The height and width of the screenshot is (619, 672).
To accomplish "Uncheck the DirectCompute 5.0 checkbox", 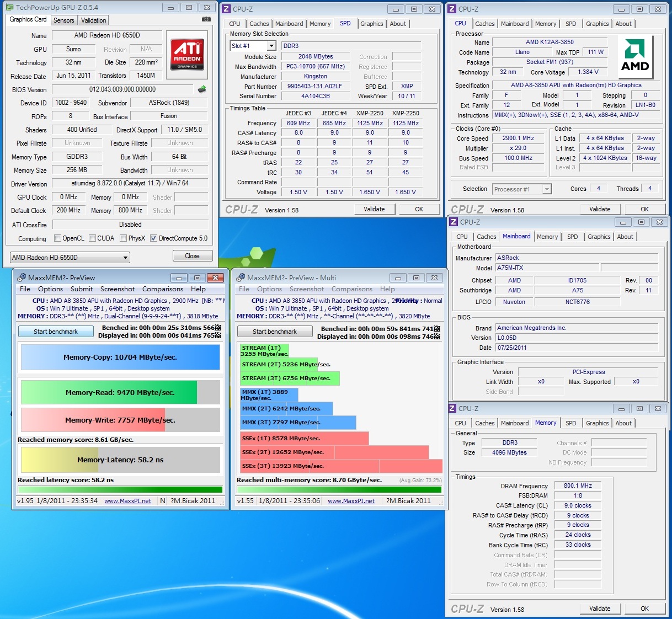I will pos(153,238).
